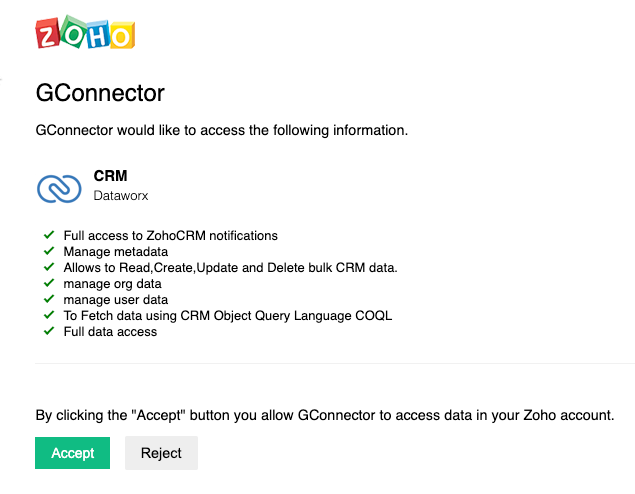The image size is (635, 494).
Task: Click the Full data access text
Action: point(110,332)
